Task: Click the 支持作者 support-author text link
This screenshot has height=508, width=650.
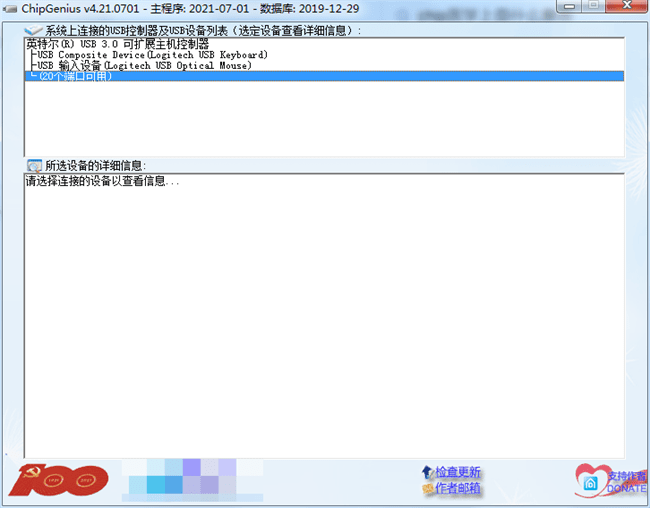Action: pyautogui.click(x=627, y=476)
